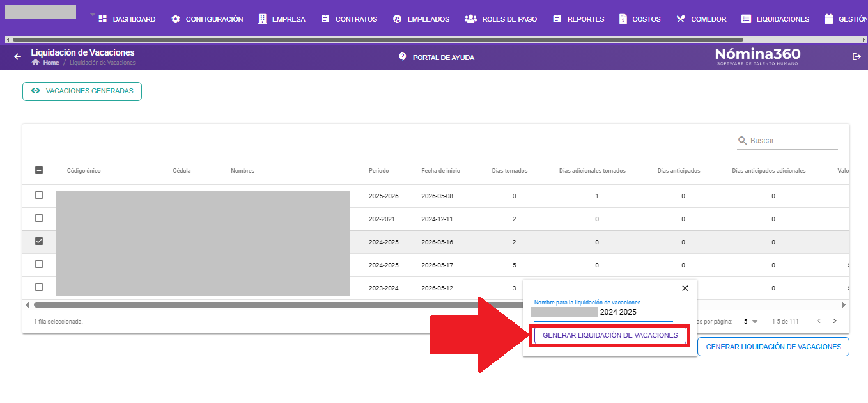Open the Roles de Pago menu
Viewport: 868px width, 403px height.
click(x=501, y=19)
